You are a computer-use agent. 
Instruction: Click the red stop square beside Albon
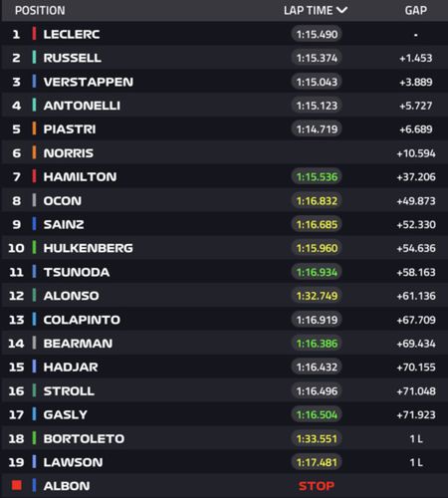pyautogui.click(x=17, y=485)
